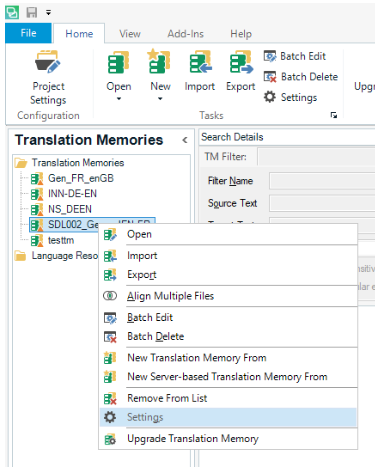Viewport: 375px width, 467px height.
Task: Click the Source Text input field
Action: 322,203
